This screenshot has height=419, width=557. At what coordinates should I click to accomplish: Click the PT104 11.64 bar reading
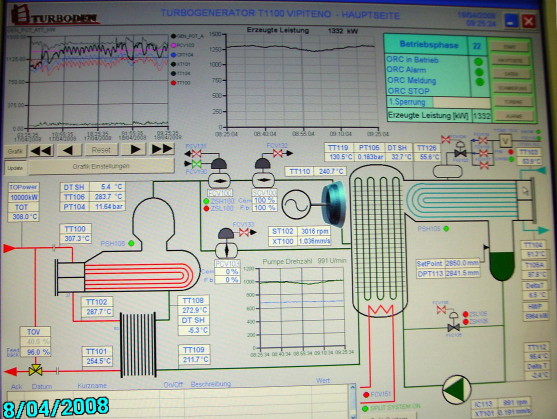tap(107, 207)
